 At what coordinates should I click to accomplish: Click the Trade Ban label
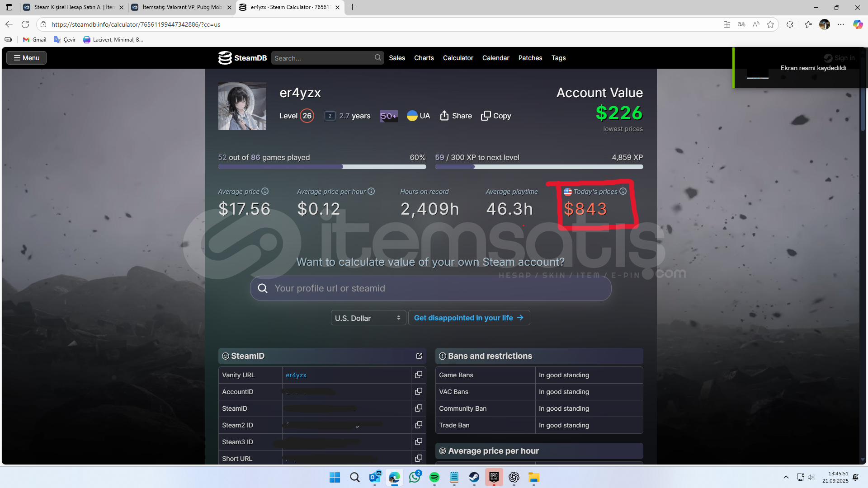(454, 425)
